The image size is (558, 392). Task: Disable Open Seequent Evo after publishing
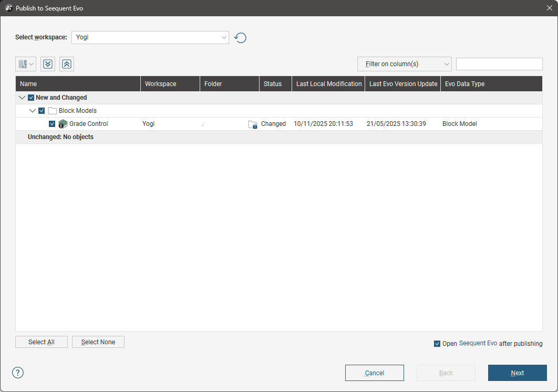pos(437,344)
